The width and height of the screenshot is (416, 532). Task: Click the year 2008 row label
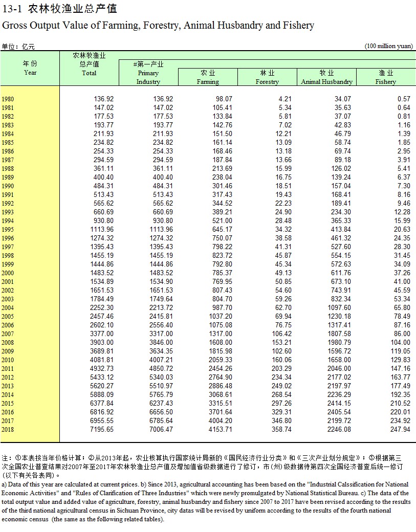coord(8,343)
